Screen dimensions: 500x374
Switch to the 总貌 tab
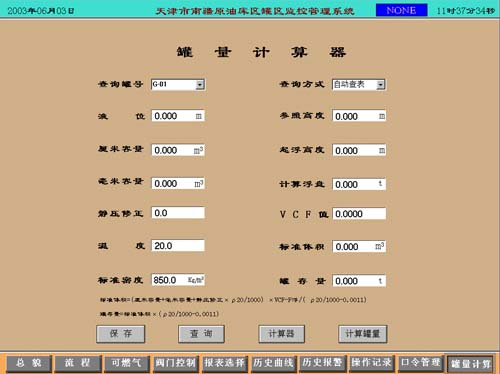click(x=29, y=363)
